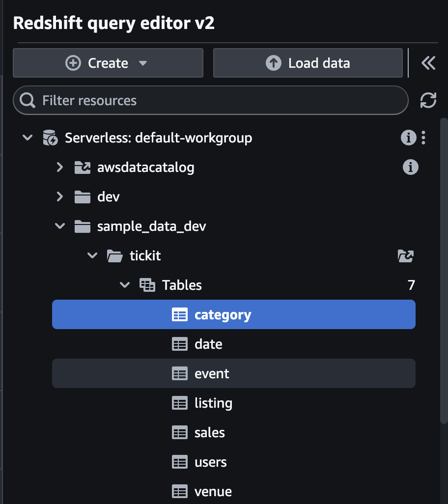Click the tickit schema label
This screenshot has width=448, height=504.
(x=145, y=256)
